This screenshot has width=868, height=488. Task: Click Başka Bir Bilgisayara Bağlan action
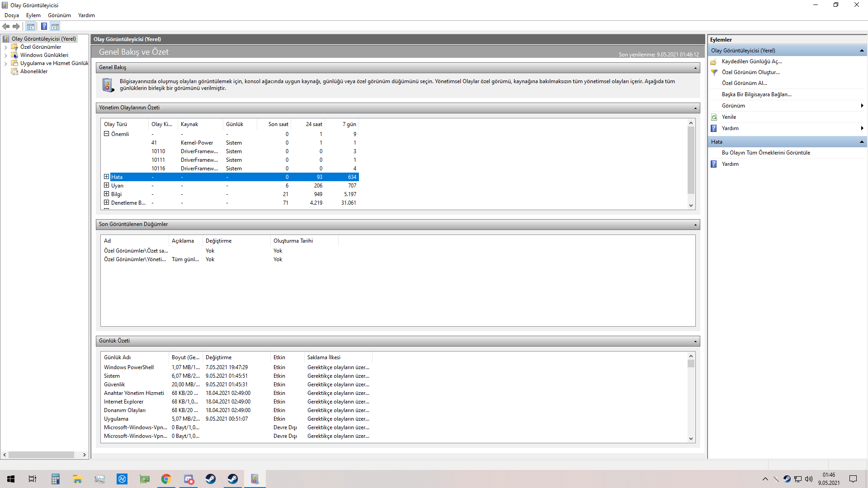(x=756, y=94)
